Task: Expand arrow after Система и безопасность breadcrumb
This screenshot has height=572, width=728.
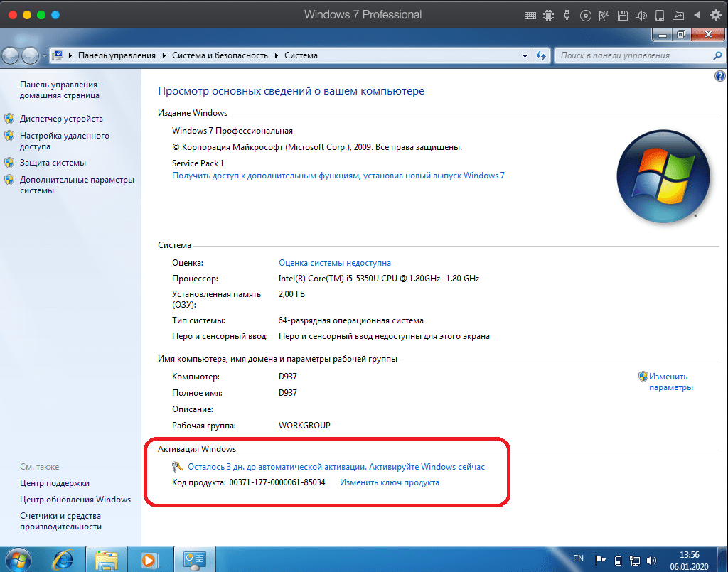Action: click(x=277, y=55)
